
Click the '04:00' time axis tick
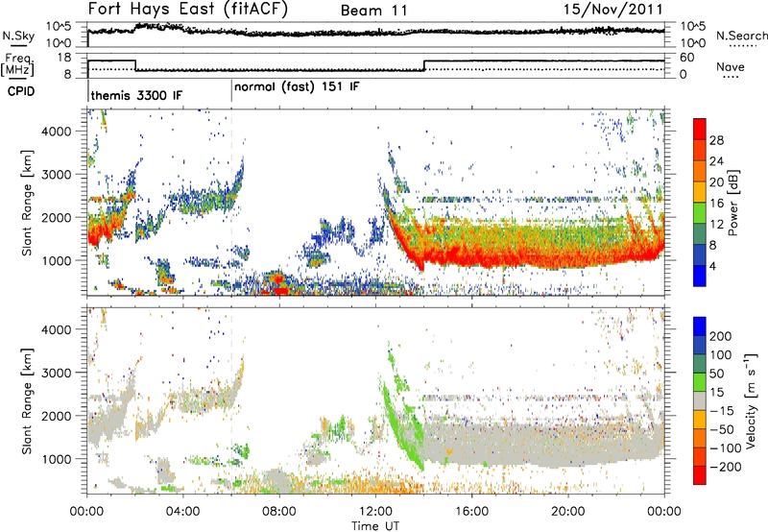point(183,512)
